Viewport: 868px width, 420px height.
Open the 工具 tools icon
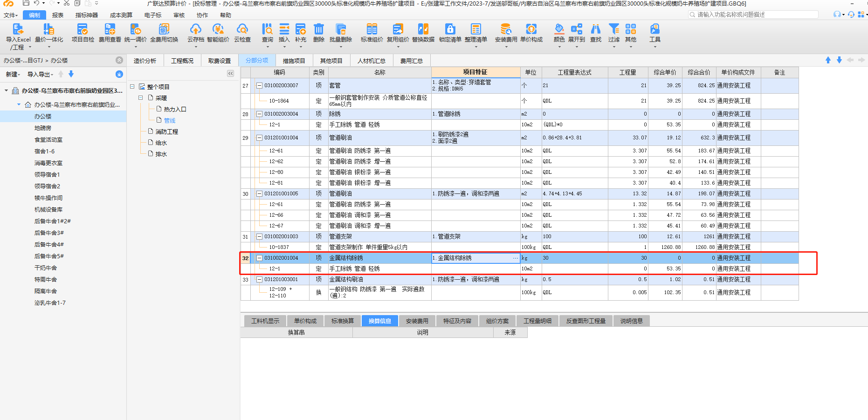tap(655, 29)
